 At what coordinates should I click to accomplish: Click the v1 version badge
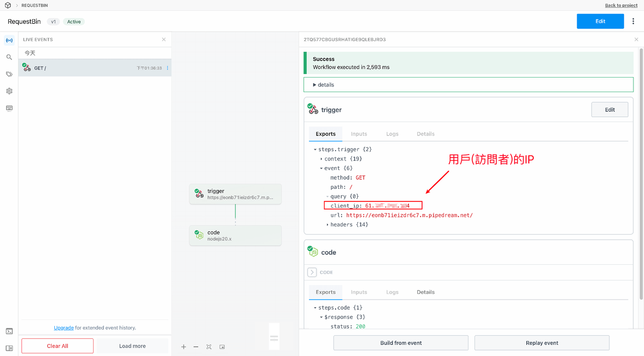[53, 22]
